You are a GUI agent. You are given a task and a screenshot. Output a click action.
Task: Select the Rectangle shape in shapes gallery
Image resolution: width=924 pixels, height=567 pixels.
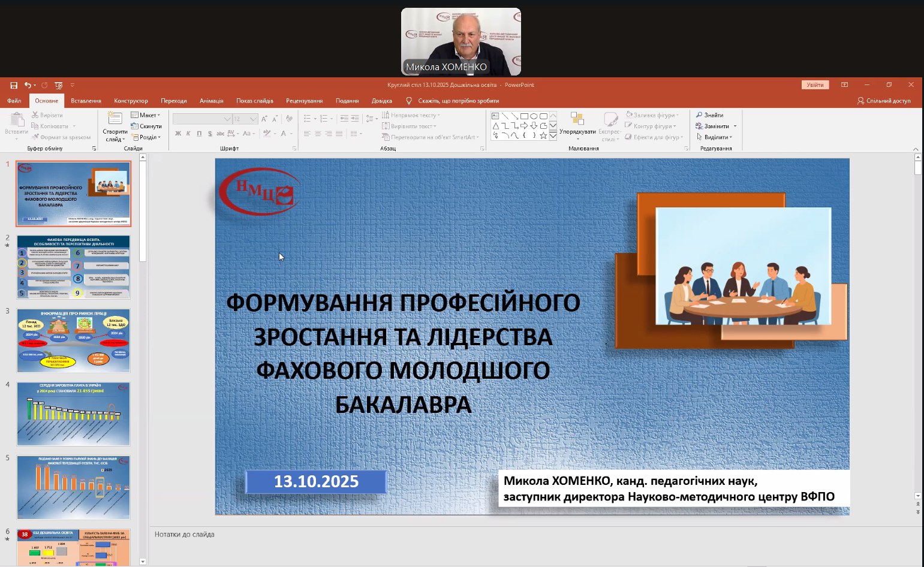point(524,116)
